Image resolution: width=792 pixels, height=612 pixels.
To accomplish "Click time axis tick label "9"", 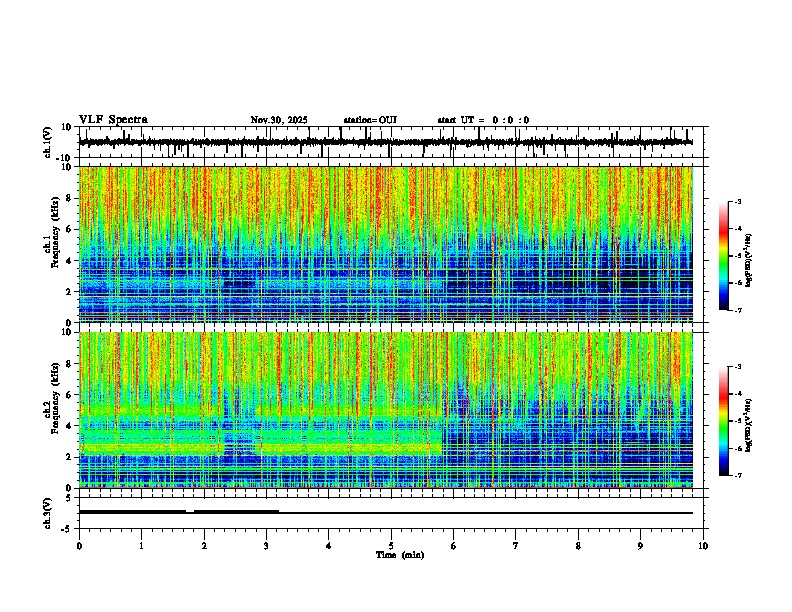I will coord(640,546).
